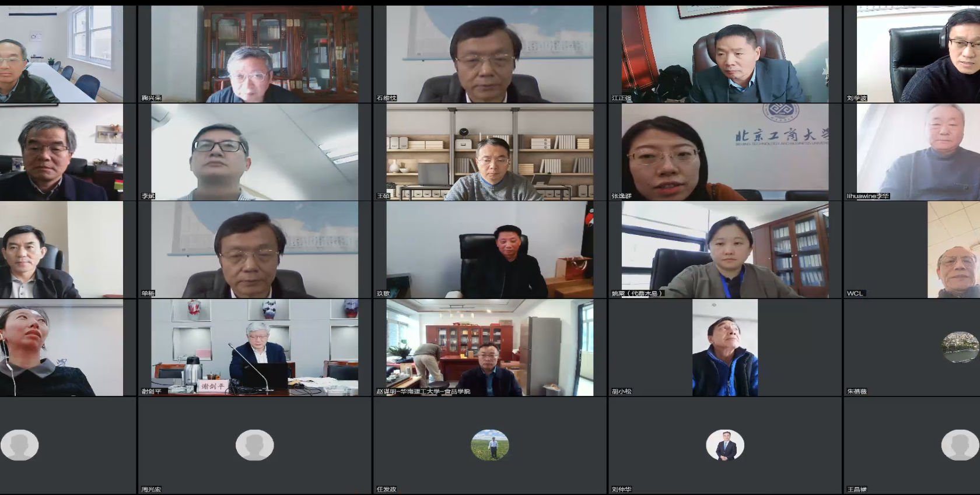Select 胡小松's narrow portrait video

[x=725, y=347]
